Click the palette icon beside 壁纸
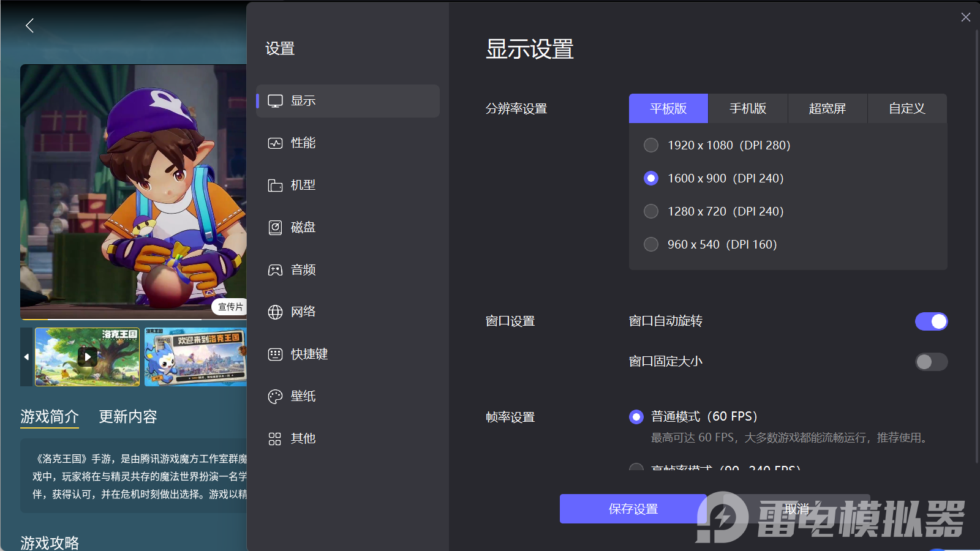The width and height of the screenshot is (980, 551). (275, 397)
